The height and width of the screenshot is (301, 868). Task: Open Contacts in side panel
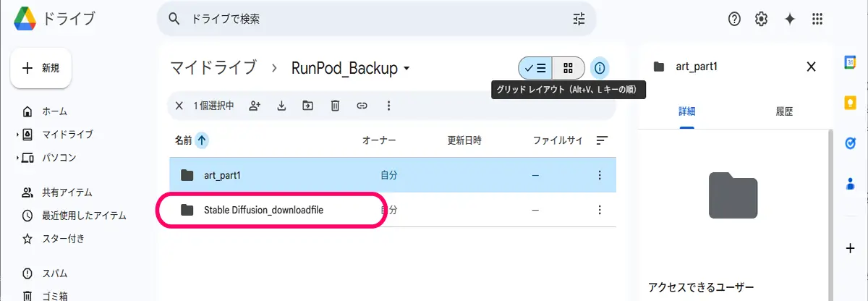pos(851,182)
